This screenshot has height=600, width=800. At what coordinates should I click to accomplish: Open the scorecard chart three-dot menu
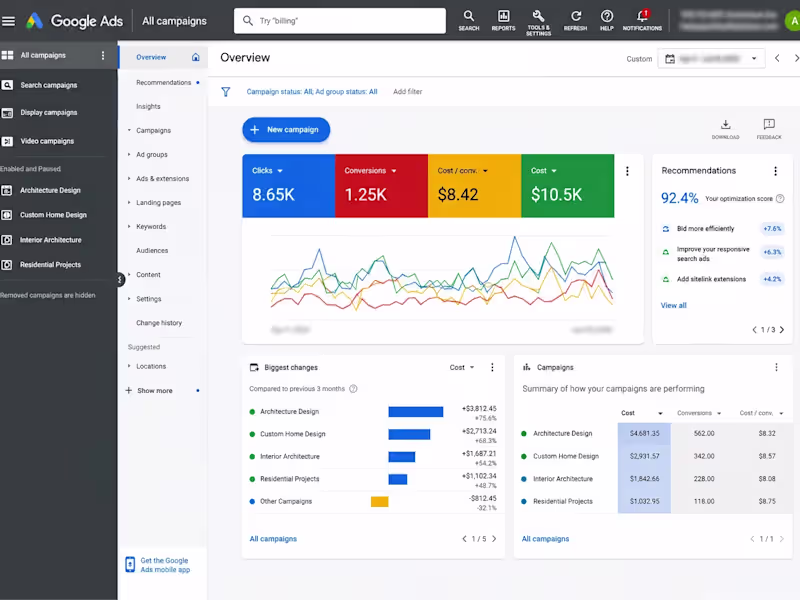point(627,171)
